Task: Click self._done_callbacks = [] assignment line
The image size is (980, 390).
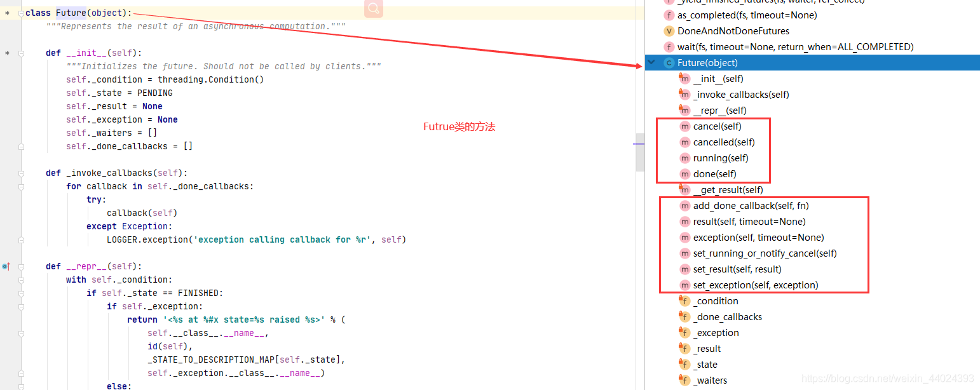Action: [x=129, y=146]
